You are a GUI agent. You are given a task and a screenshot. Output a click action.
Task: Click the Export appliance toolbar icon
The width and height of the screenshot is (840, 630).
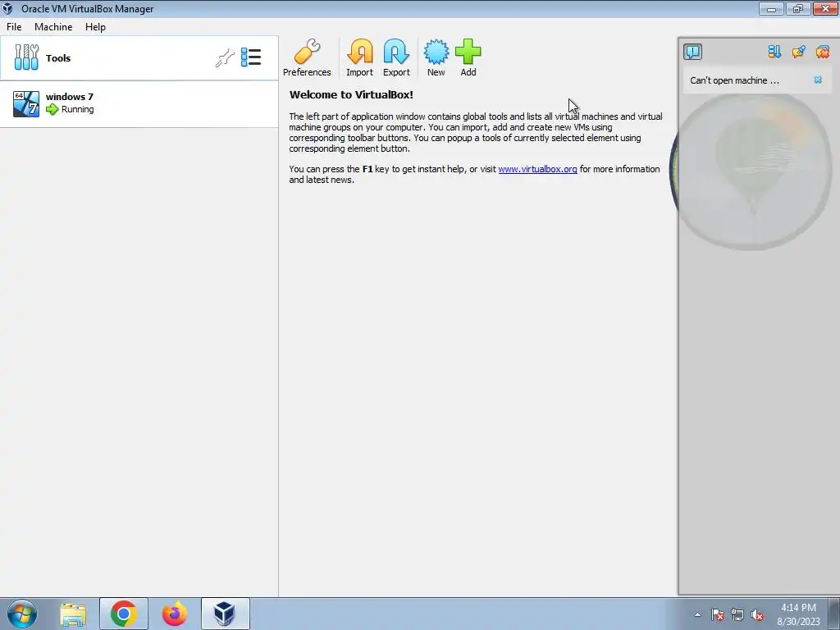pyautogui.click(x=396, y=57)
